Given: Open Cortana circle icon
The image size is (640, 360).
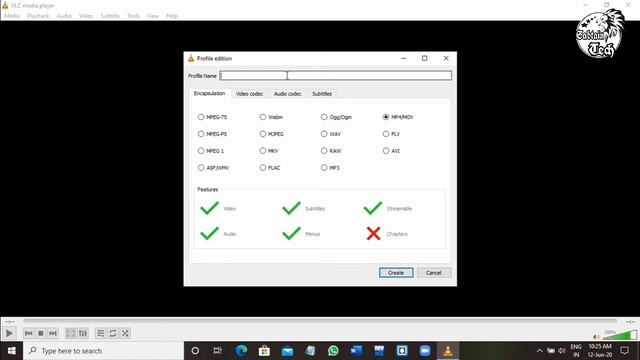Looking at the screenshot, I should click(x=195, y=351).
